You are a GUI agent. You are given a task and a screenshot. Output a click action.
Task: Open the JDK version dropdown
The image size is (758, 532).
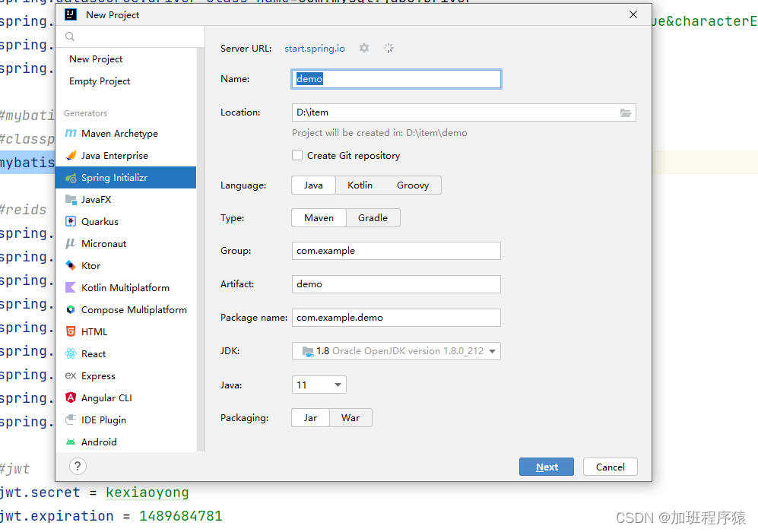pyautogui.click(x=396, y=351)
